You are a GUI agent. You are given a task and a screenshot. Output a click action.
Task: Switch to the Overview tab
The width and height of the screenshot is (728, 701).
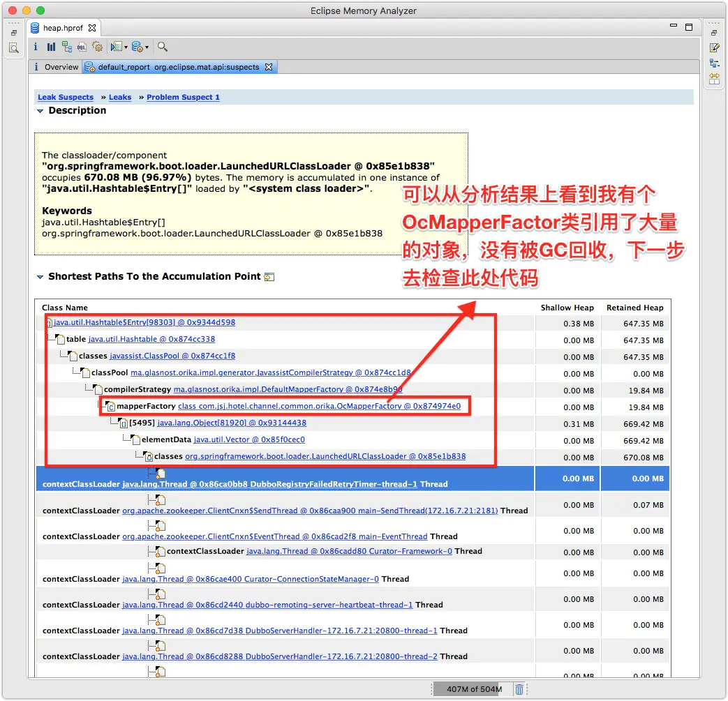pos(57,67)
